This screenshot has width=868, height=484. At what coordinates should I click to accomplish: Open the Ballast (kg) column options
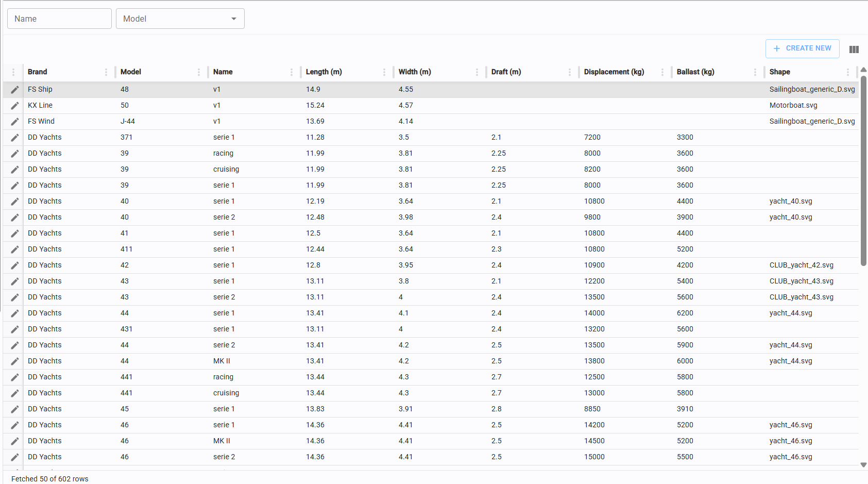tap(755, 72)
